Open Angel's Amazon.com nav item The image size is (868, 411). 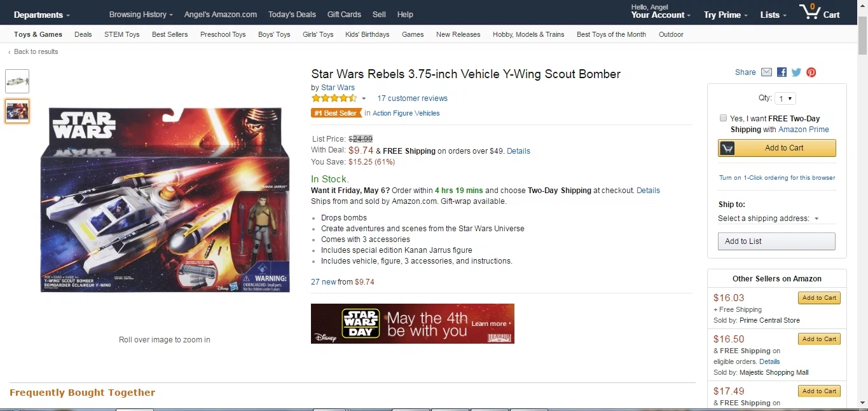221,14
